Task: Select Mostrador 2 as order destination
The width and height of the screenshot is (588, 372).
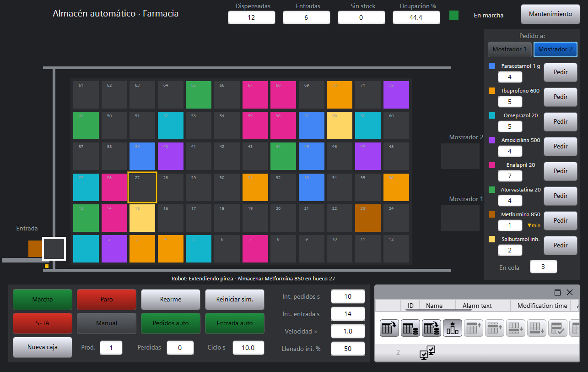Action: tap(556, 49)
